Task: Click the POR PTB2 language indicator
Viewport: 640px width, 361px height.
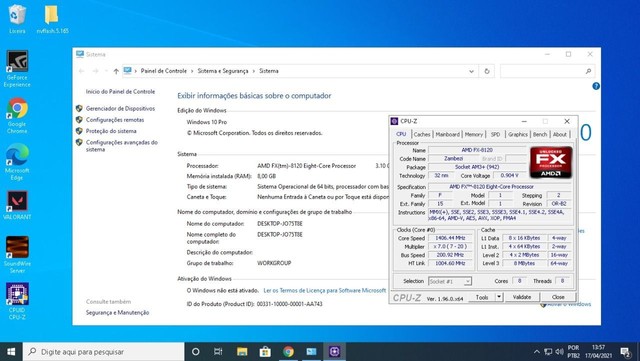Action: coord(573,352)
